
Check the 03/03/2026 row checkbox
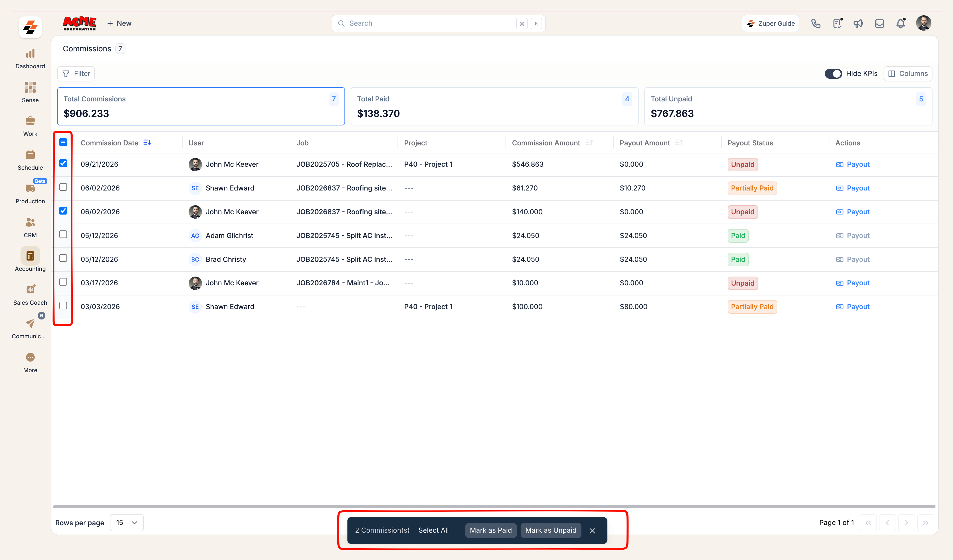coord(63,306)
